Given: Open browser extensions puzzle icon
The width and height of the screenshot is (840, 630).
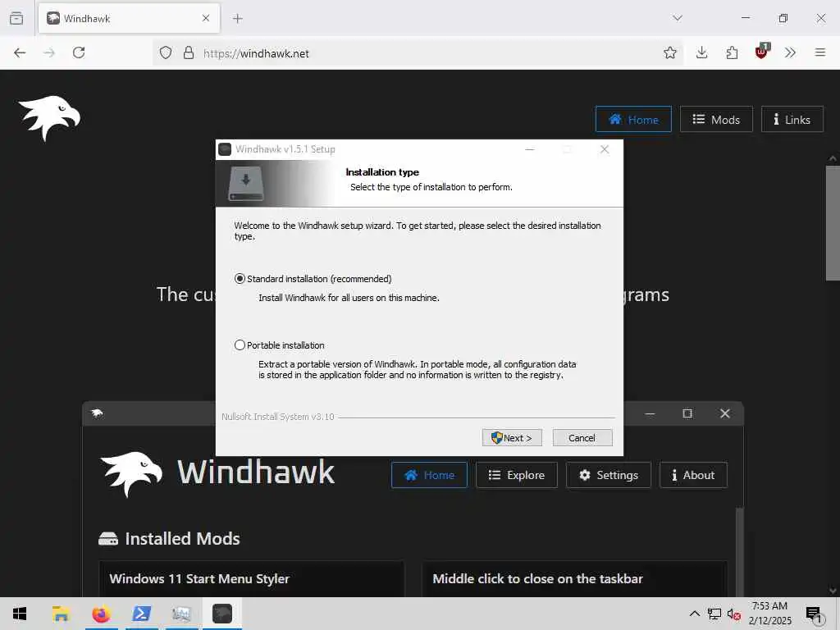Looking at the screenshot, I should [x=732, y=52].
